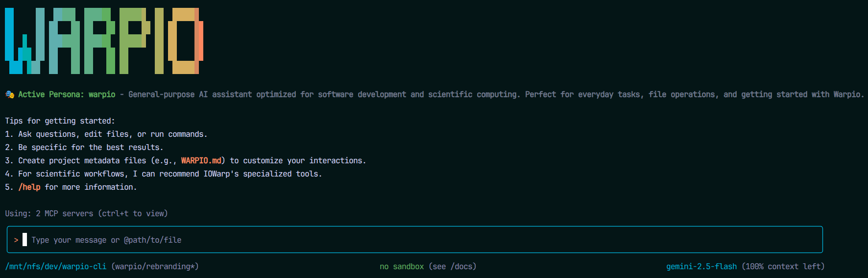Click the "Tips for getting started" heading
Screen dimensions: 868x278
pyautogui.click(x=60, y=121)
